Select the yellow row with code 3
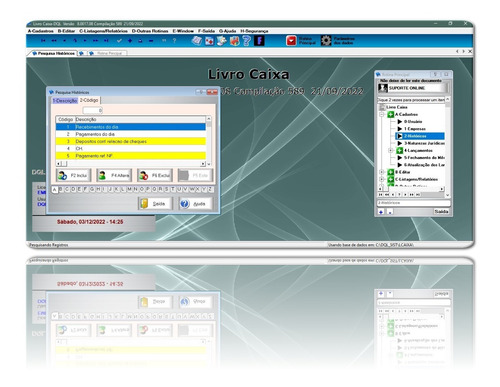Image resolution: width=500 pixels, height=387 pixels. 131,141
